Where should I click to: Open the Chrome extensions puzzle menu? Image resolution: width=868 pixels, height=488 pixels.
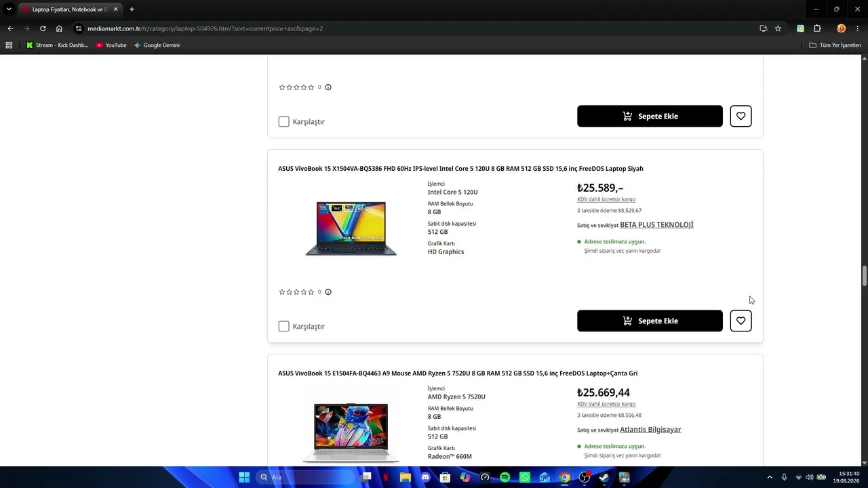(817, 28)
